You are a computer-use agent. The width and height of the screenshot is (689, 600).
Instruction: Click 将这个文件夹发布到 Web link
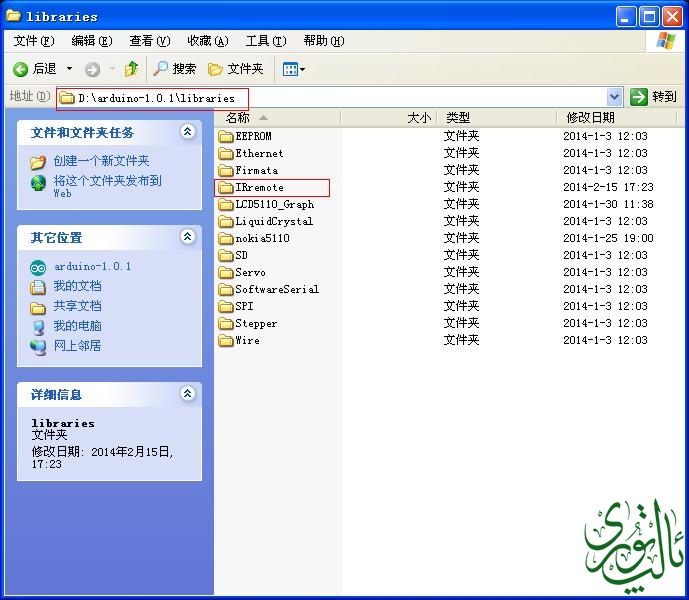107,186
